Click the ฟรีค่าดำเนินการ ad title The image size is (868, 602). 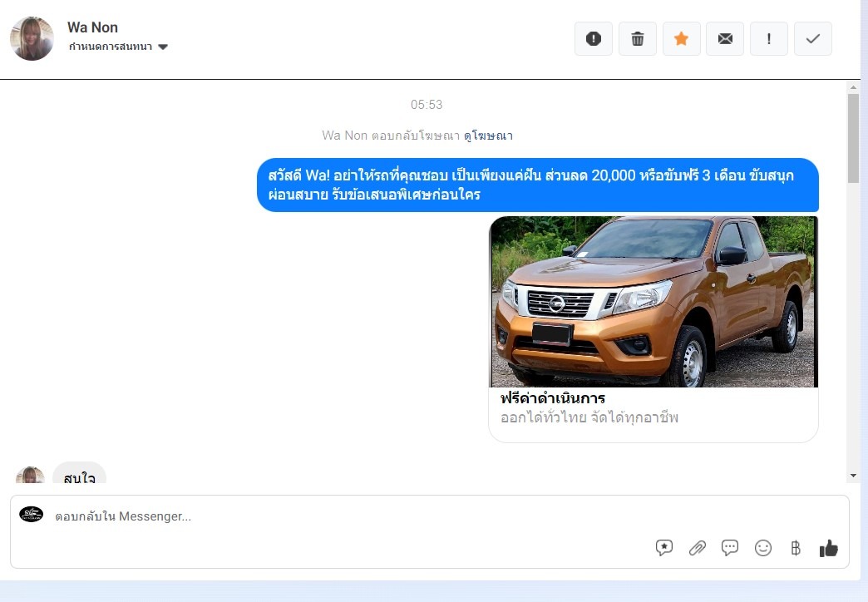coord(552,397)
